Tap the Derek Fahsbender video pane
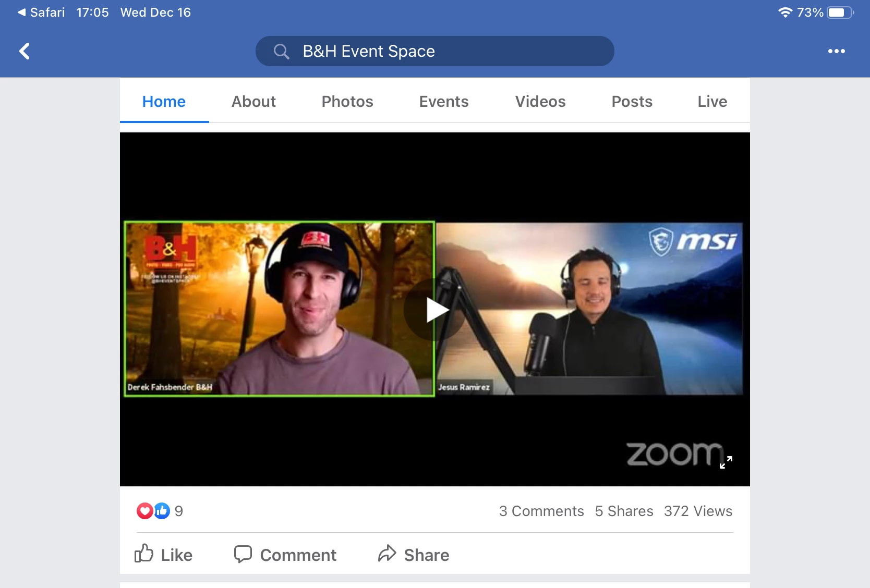Image resolution: width=870 pixels, height=588 pixels. [279, 309]
